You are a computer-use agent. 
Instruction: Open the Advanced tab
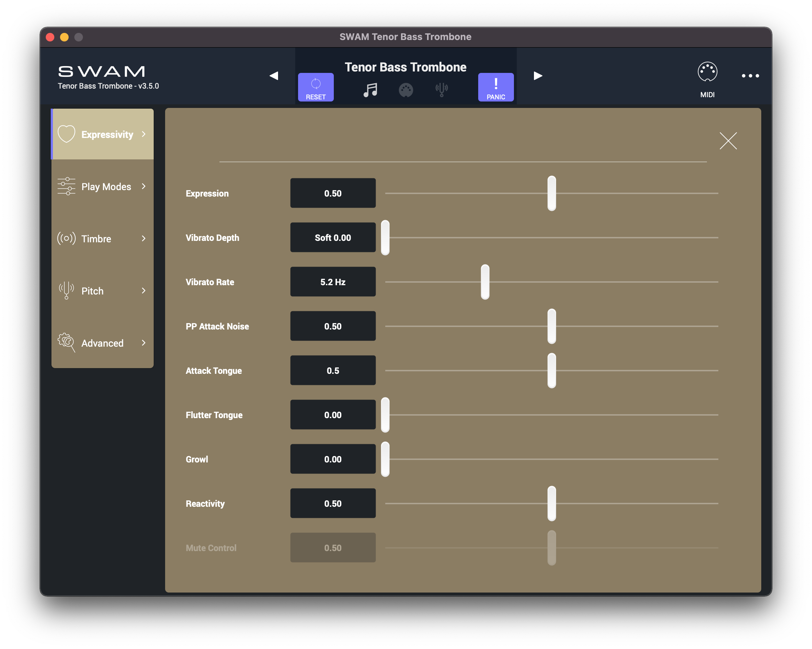coord(103,342)
